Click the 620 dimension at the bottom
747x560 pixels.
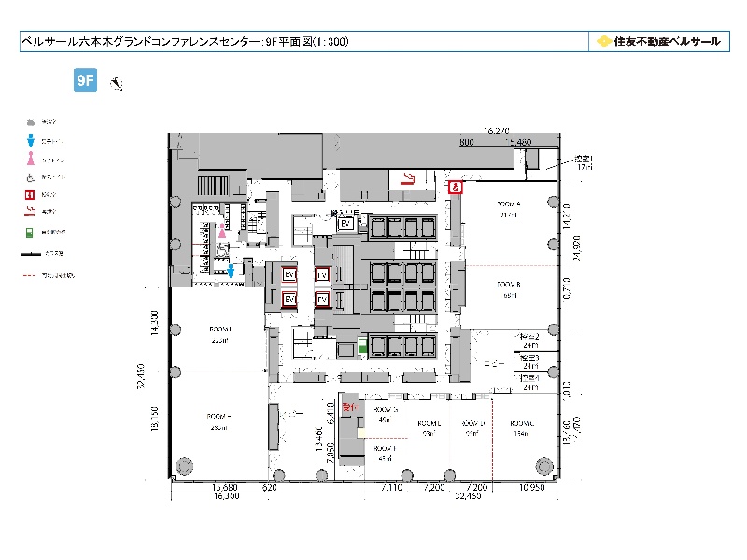[270, 487]
